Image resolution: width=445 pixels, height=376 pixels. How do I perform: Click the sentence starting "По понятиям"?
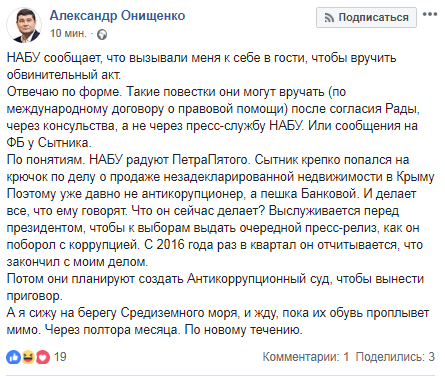(46, 160)
